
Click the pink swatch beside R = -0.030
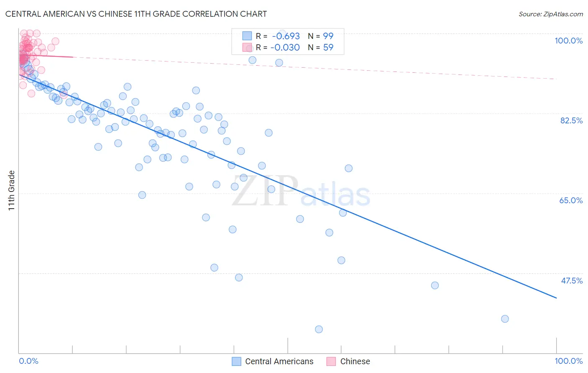click(x=247, y=47)
